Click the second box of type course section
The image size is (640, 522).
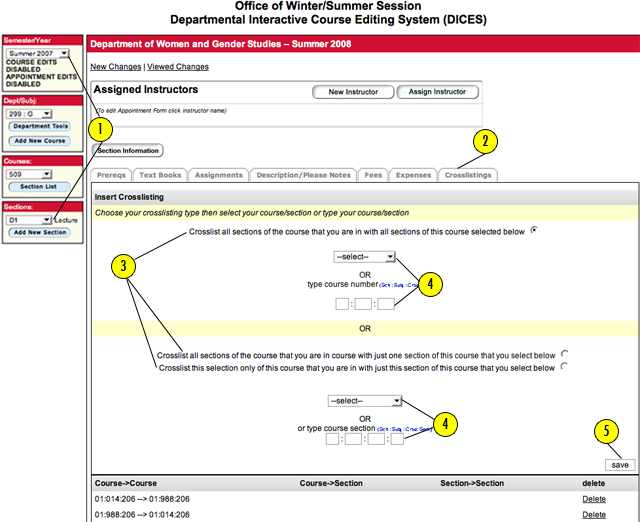[353, 439]
